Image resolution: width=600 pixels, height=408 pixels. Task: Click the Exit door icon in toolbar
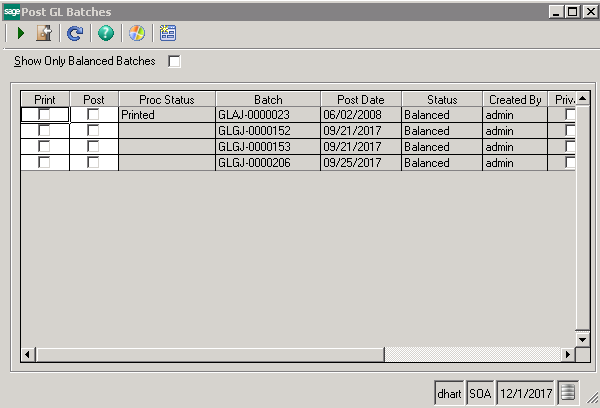43,33
